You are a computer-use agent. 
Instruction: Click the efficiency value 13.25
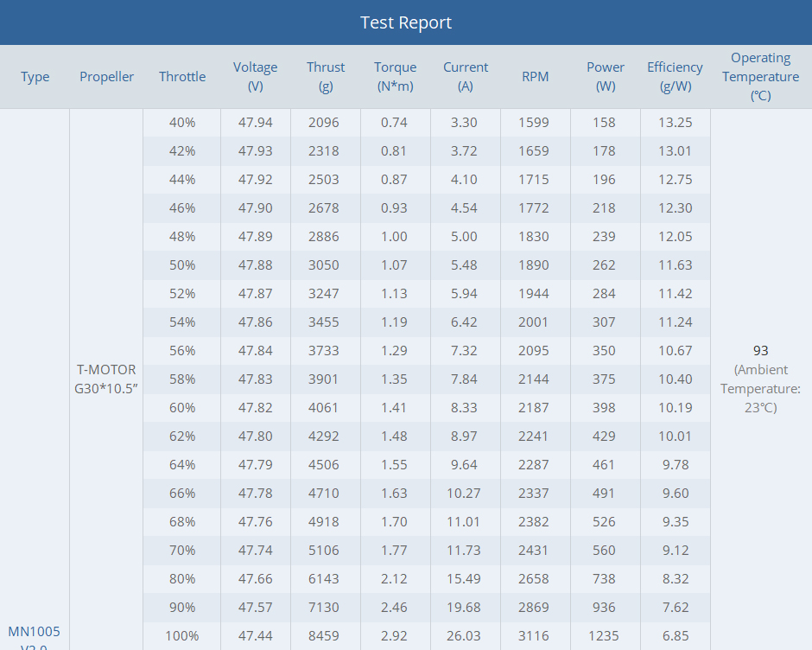coord(675,123)
